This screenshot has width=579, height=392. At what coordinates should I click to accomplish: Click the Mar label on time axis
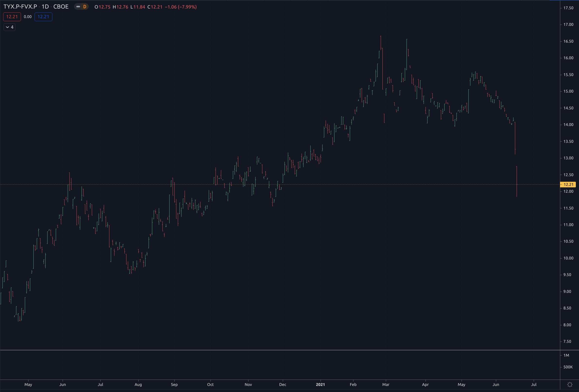click(386, 384)
